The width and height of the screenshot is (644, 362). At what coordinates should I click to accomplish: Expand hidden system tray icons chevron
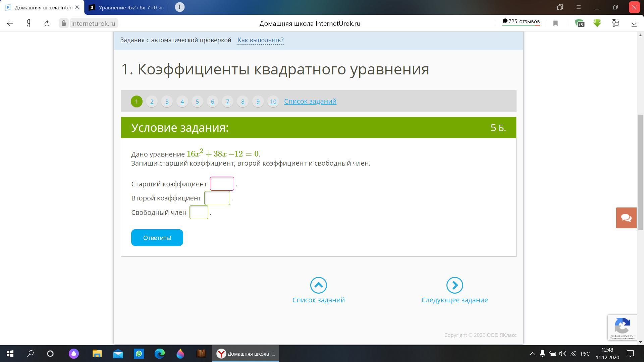532,354
